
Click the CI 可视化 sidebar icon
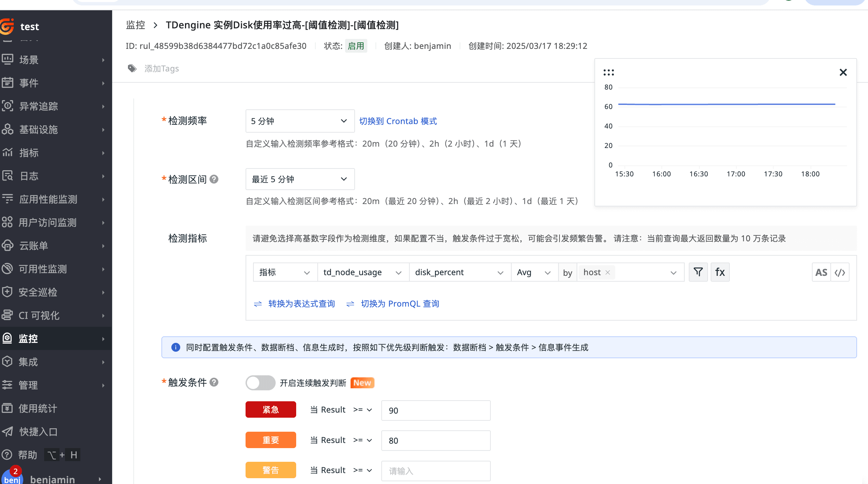tap(8, 315)
